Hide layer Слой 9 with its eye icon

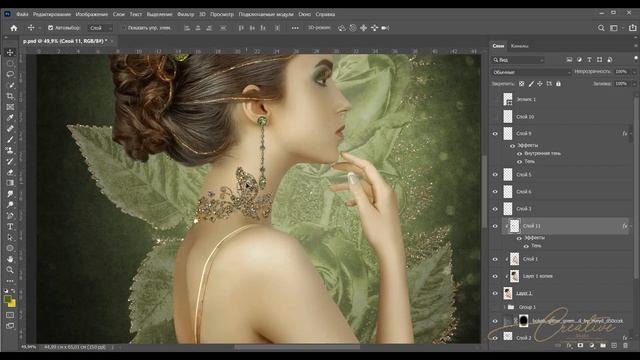pos(495,134)
